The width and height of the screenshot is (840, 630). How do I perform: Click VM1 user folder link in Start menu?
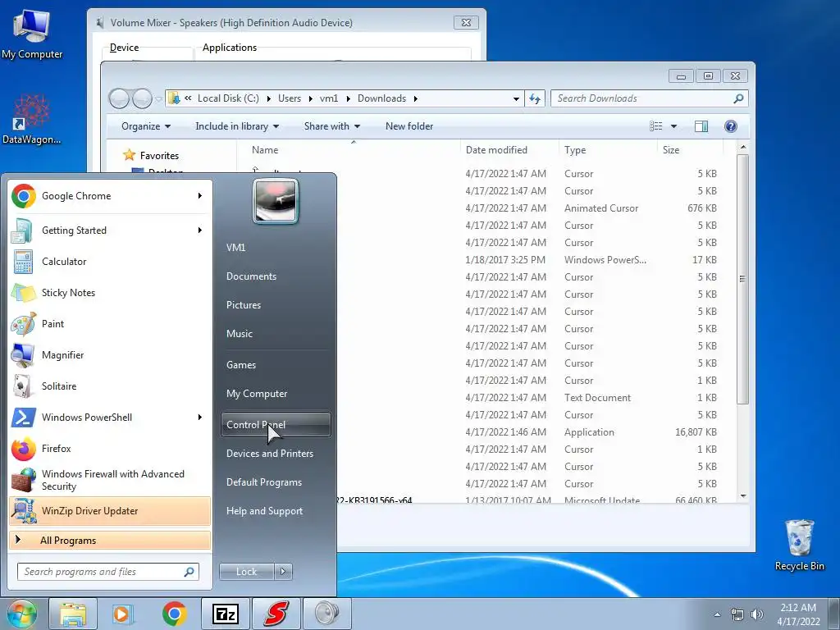click(276, 248)
